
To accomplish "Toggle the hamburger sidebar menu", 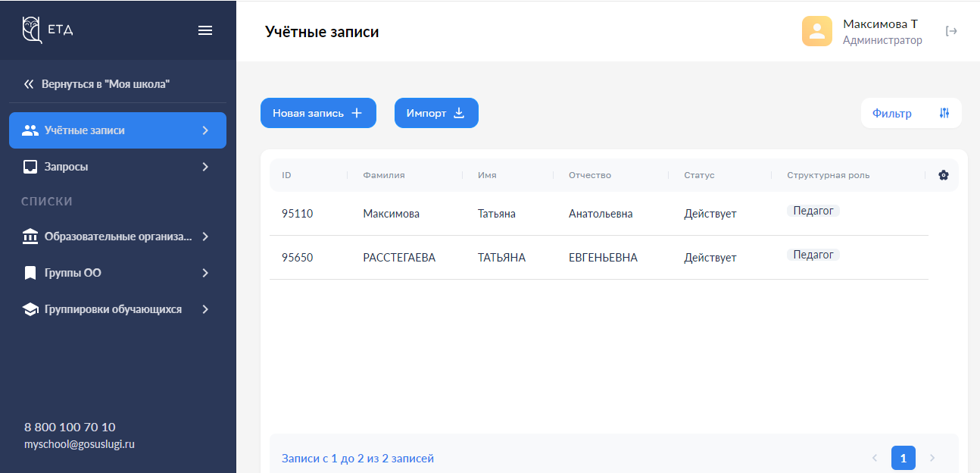I will [205, 30].
